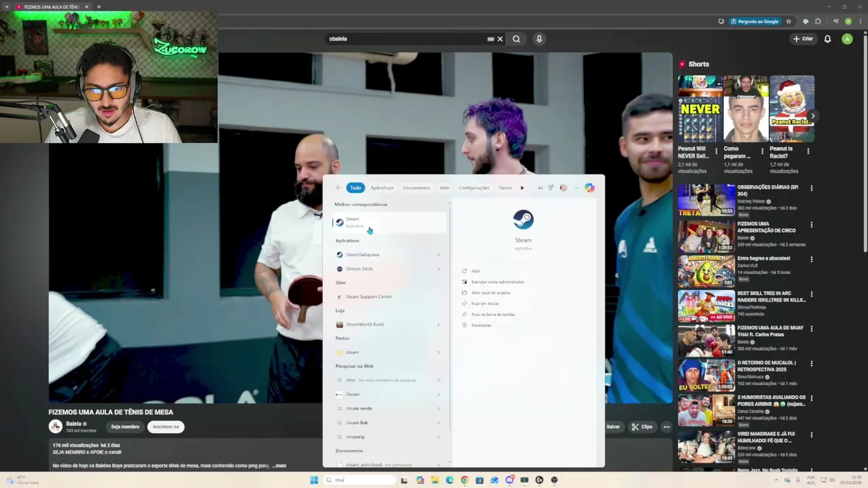Screen dimensions: 868x488
Task: Expand steam verde web suggestion chevron
Action: click(438, 409)
